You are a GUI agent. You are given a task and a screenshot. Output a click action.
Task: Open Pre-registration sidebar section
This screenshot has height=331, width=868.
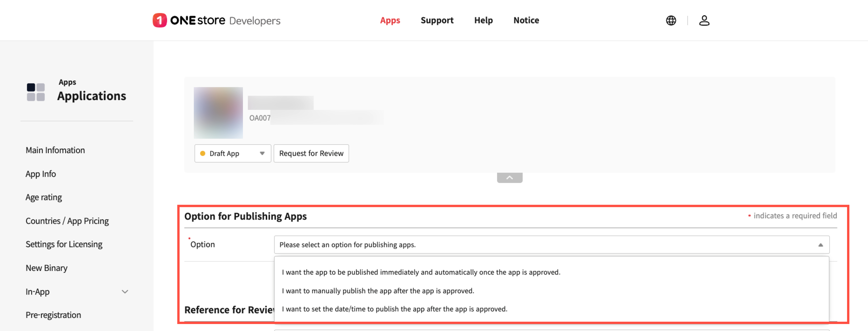point(53,315)
